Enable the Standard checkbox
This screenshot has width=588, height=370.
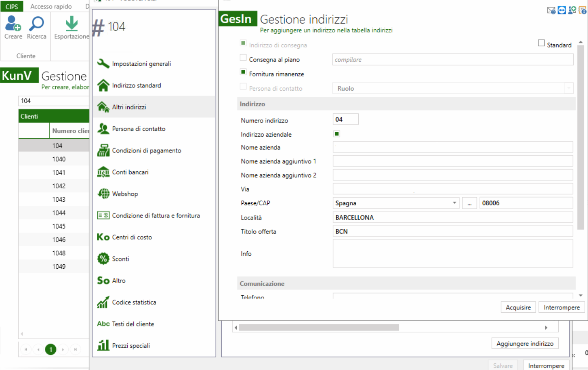tap(541, 43)
